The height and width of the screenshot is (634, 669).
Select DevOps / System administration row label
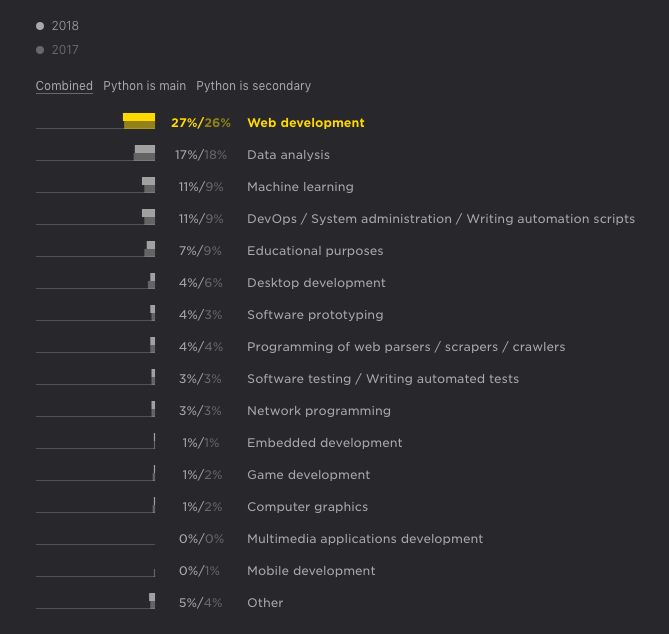(440, 219)
